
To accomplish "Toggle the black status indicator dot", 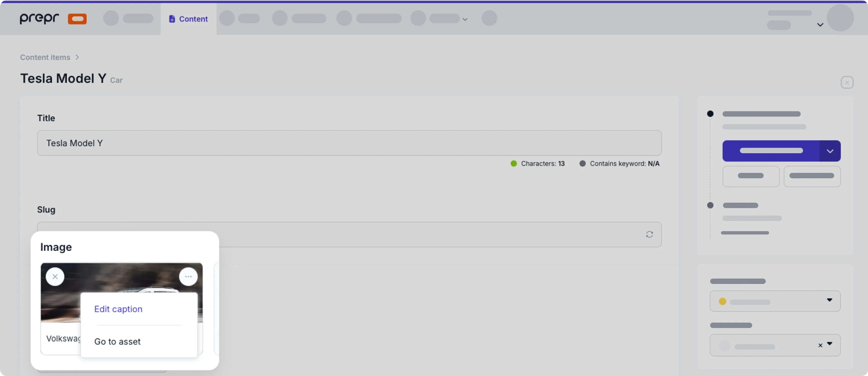I will tap(710, 114).
